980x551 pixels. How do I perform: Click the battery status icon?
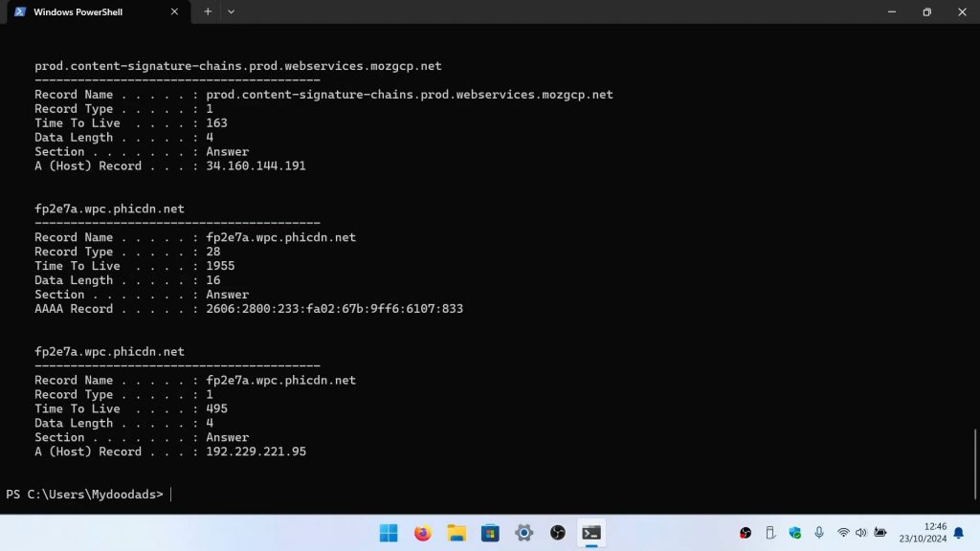coord(880,533)
